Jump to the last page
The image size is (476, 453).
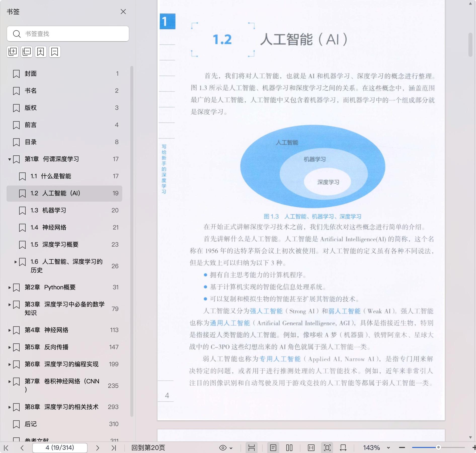(114, 448)
